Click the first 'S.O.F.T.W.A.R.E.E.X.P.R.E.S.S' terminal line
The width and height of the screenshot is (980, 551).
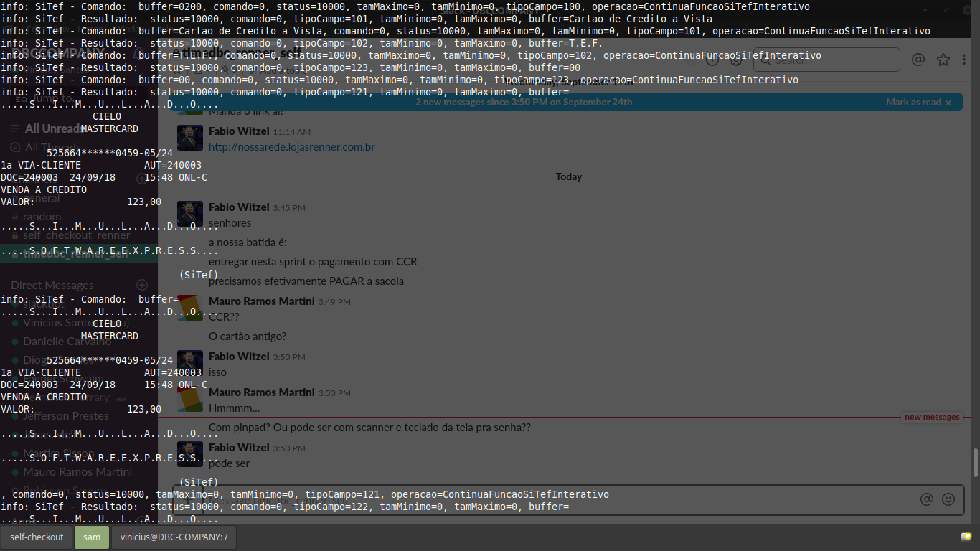[x=110, y=250]
